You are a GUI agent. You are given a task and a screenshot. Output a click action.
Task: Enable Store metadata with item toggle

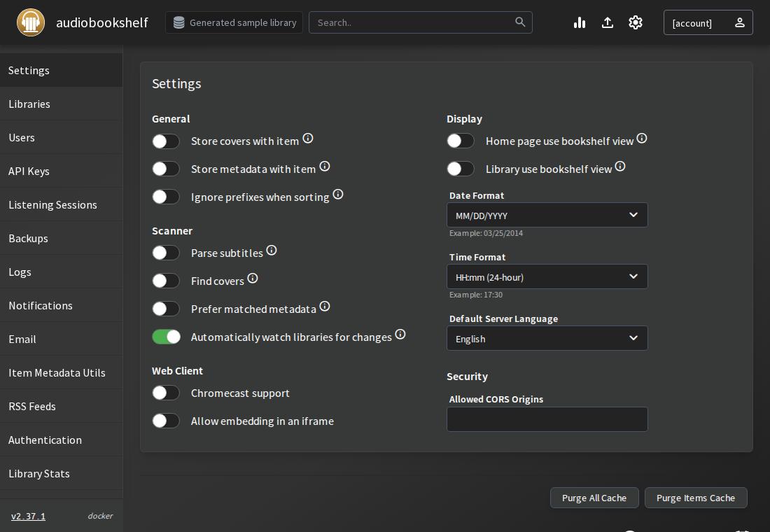click(x=166, y=169)
